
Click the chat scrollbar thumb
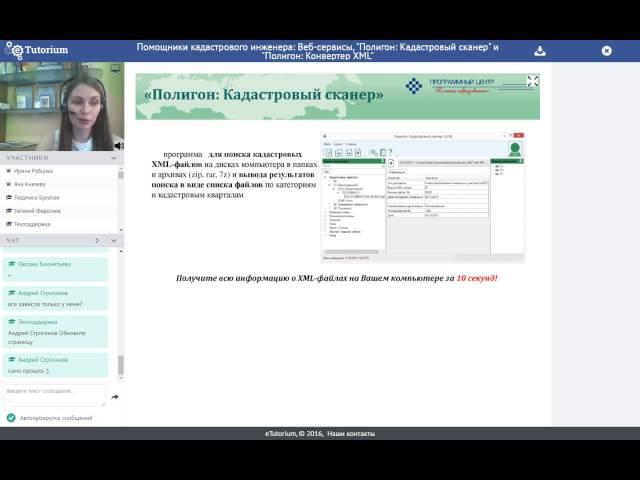point(121,365)
